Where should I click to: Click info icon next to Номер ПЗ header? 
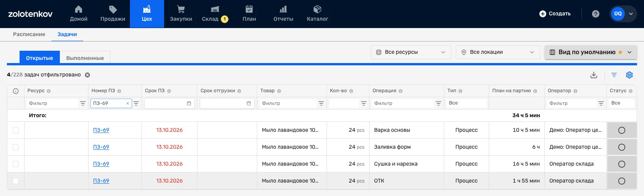(x=119, y=91)
